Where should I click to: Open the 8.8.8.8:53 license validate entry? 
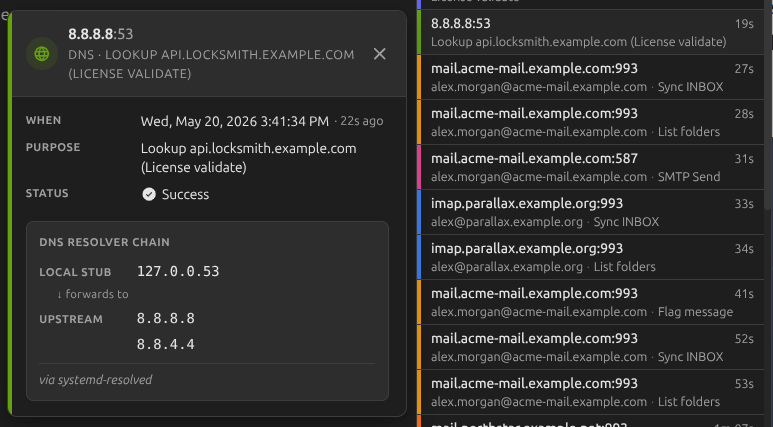[x=591, y=32]
